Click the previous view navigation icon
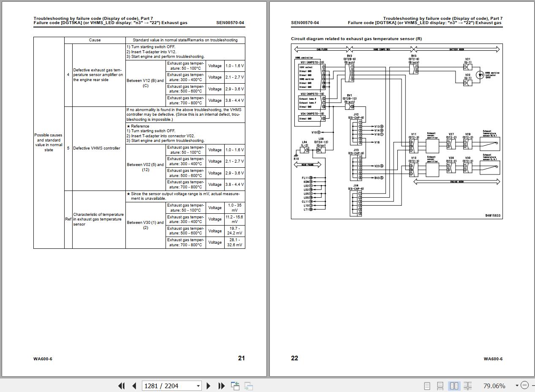This screenshot has width=535, height=392. point(235,386)
